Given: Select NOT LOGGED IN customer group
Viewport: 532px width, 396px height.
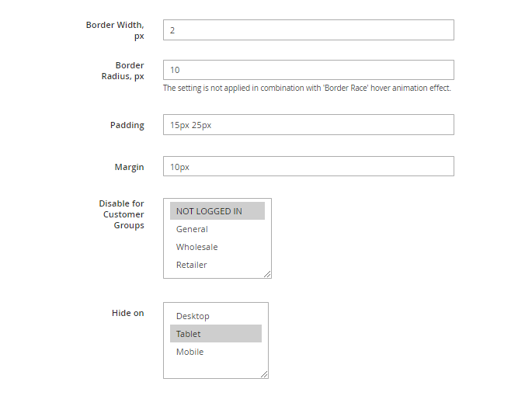Looking at the screenshot, I should [x=217, y=211].
